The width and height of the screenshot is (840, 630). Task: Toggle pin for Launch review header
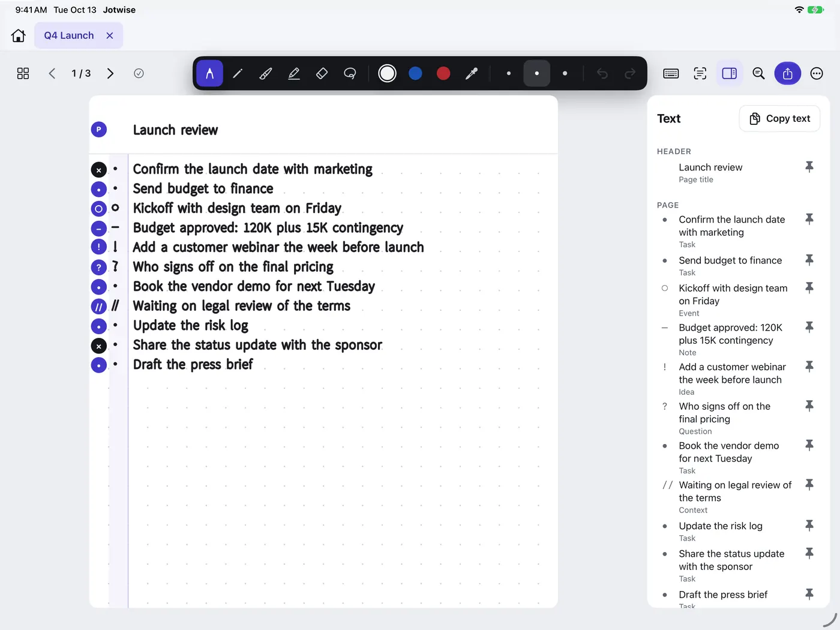(x=809, y=167)
